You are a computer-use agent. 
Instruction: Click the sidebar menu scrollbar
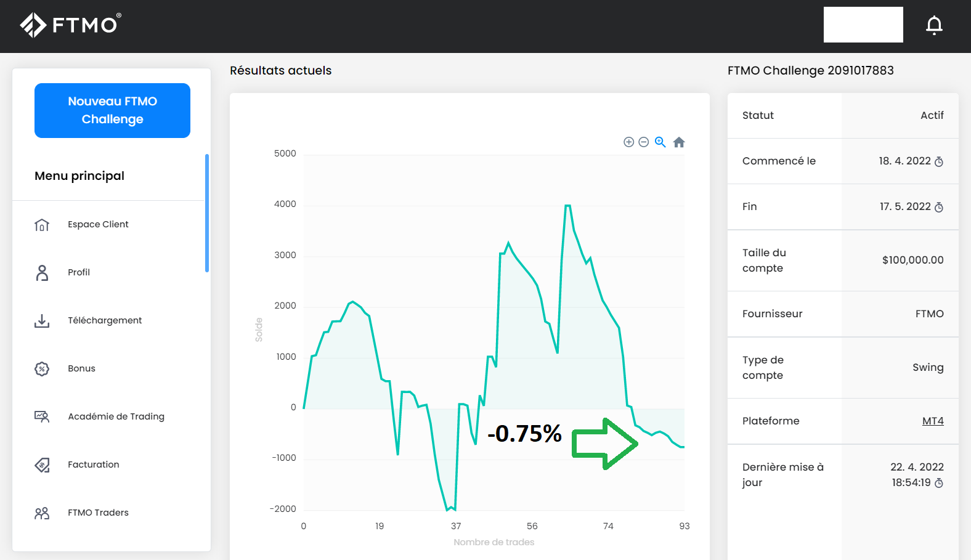pos(207,213)
